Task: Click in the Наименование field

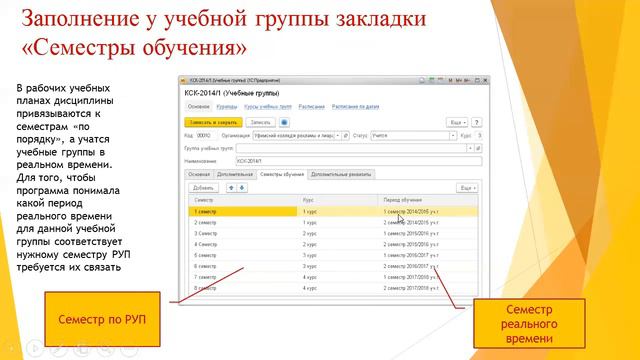Action: coord(359,161)
